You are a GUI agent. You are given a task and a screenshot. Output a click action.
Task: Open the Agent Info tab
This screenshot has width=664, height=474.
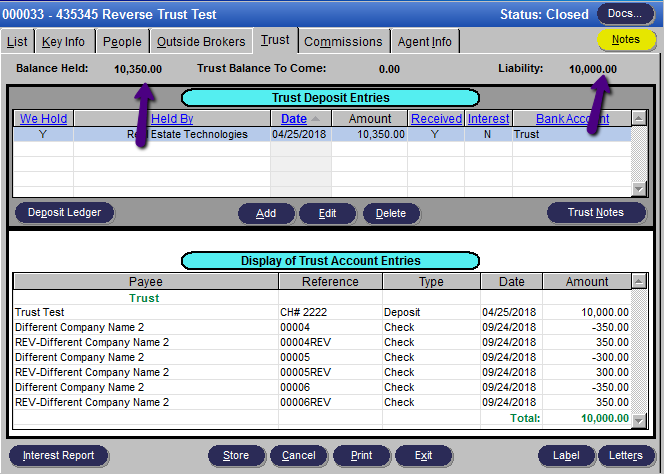[x=425, y=42]
